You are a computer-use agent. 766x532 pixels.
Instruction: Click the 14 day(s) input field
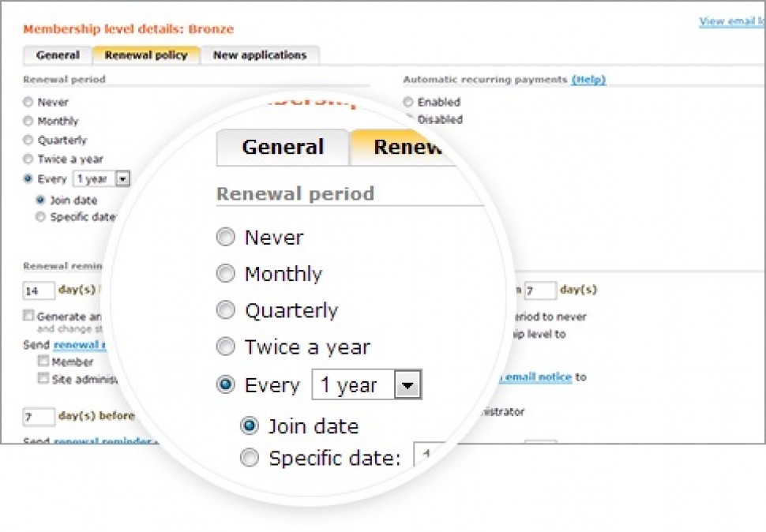[39, 291]
